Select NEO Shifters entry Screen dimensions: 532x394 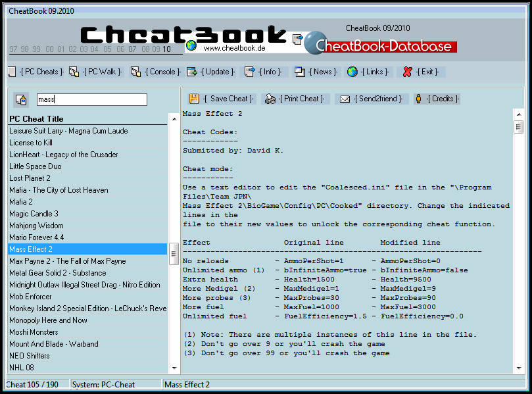click(x=87, y=356)
